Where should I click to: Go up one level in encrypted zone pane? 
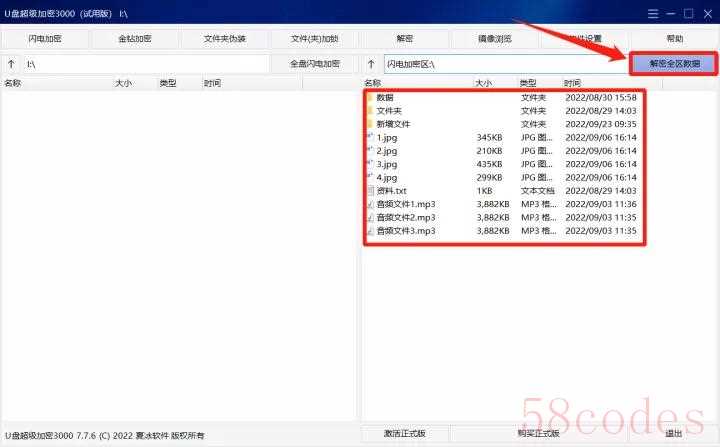(371, 64)
